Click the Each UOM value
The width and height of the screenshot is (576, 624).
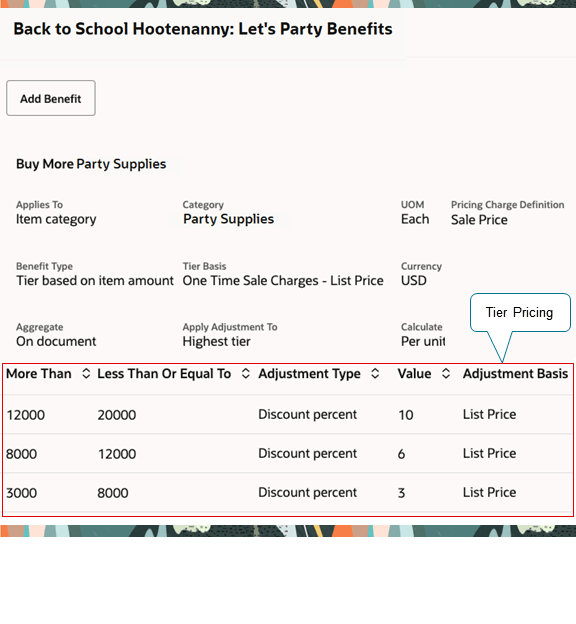pyautogui.click(x=415, y=219)
